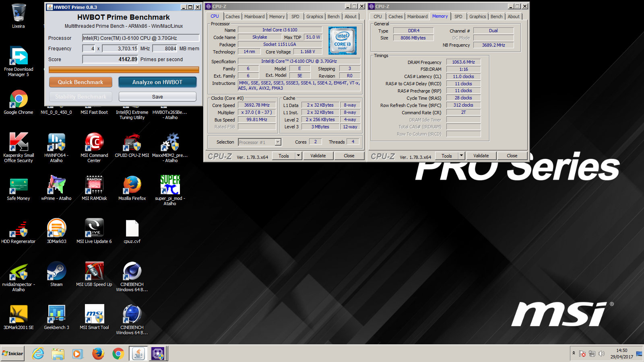The width and height of the screenshot is (644, 362).
Task: Launch Google Chrome desktop shortcut
Action: (x=19, y=102)
